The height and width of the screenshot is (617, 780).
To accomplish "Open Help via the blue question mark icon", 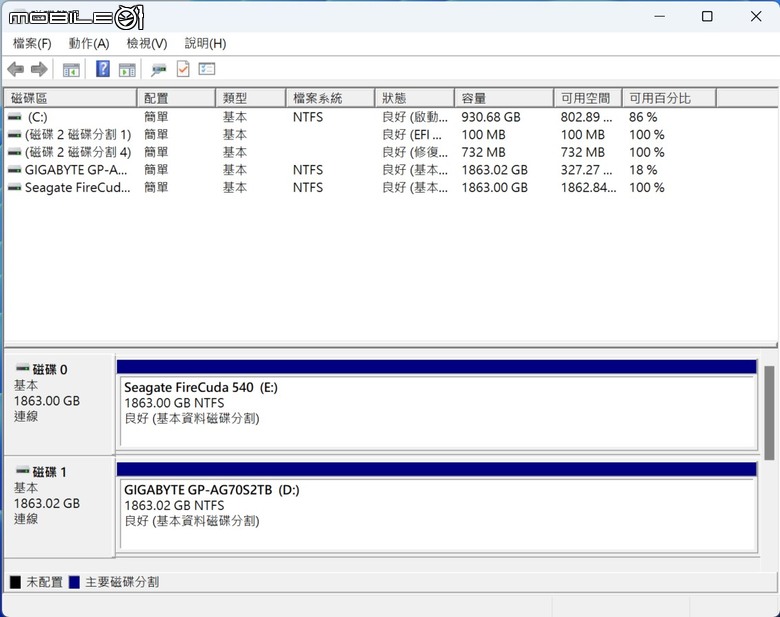I will tap(102, 69).
